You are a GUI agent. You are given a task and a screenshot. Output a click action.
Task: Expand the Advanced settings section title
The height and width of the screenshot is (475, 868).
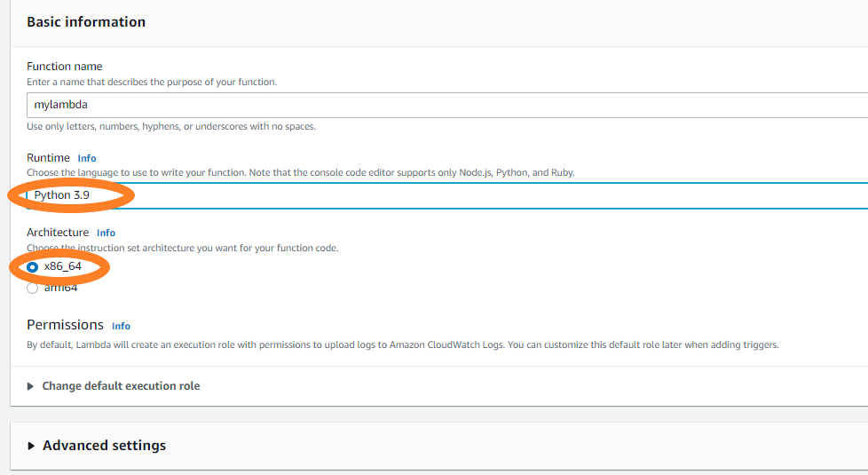(x=104, y=446)
